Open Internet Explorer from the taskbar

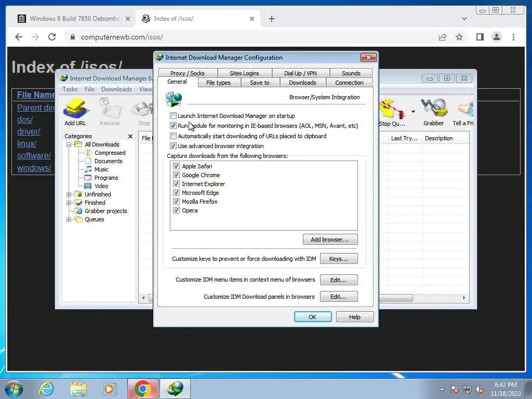point(46,389)
